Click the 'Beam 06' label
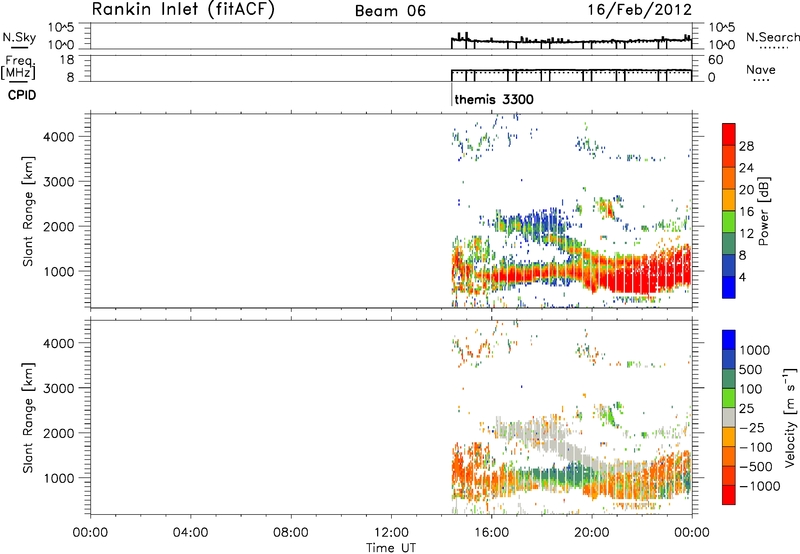 (390, 11)
